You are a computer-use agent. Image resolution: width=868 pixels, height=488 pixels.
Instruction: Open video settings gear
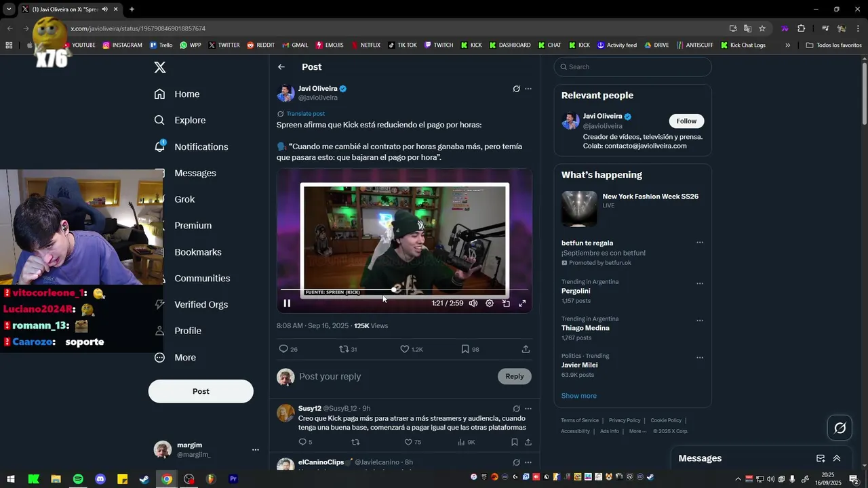(x=490, y=304)
